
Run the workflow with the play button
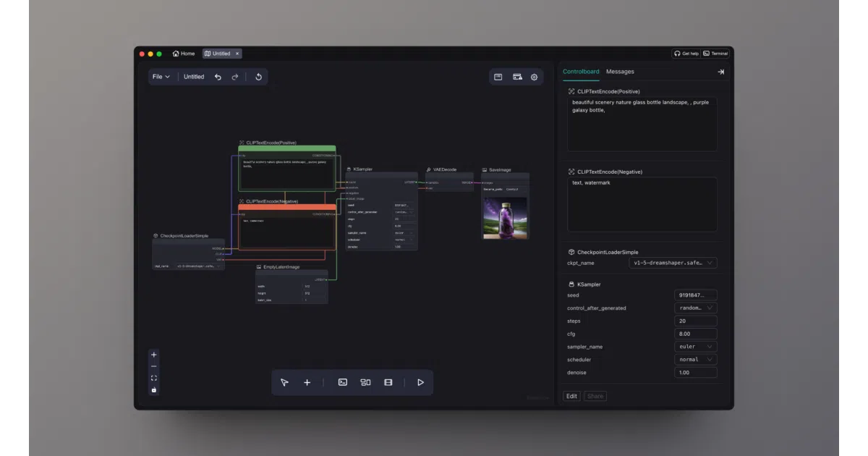(x=420, y=382)
